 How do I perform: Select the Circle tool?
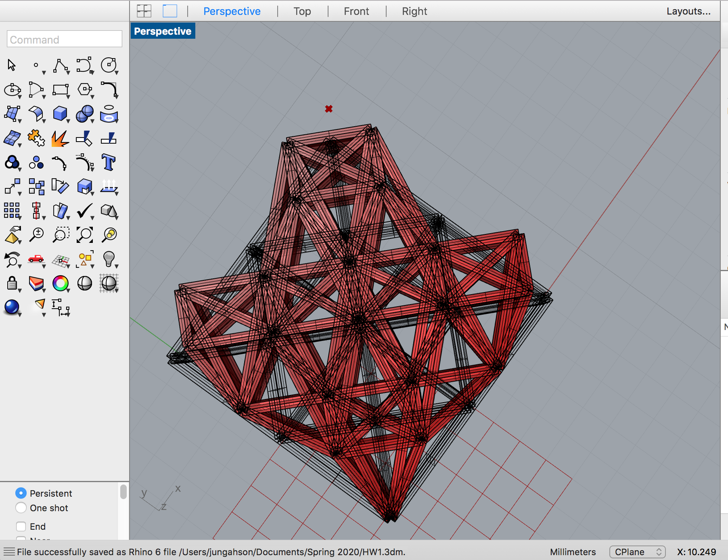pyautogui.click(x=109, y=65)
